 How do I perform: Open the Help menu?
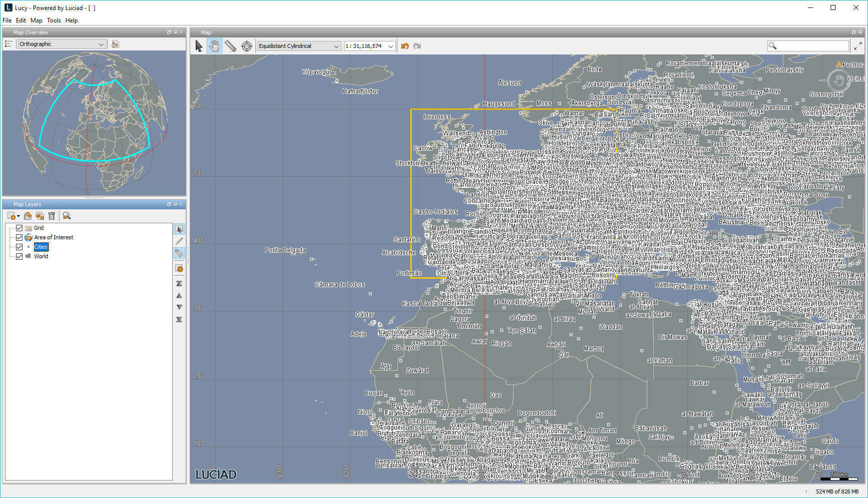coord(71,20)
